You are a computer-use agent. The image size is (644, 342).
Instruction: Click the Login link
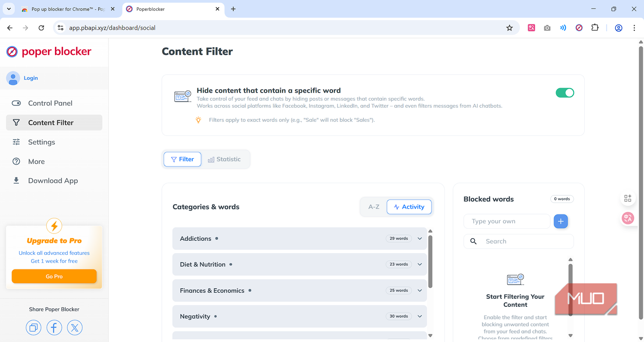coord(31,78)
